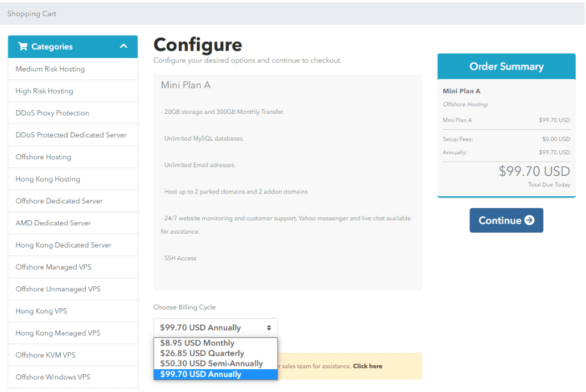Select DDoS Protected Dedicated Server category

point(72,135)
